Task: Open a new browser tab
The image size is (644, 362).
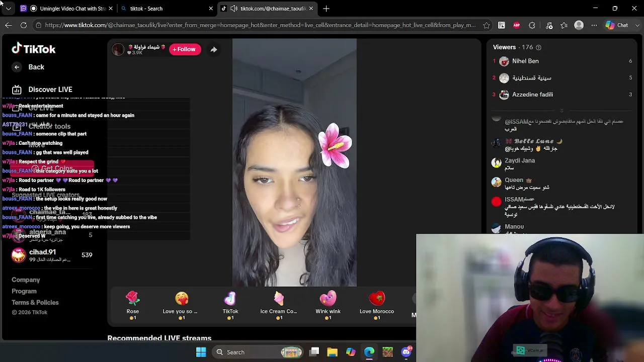Action: pos(326,9)
